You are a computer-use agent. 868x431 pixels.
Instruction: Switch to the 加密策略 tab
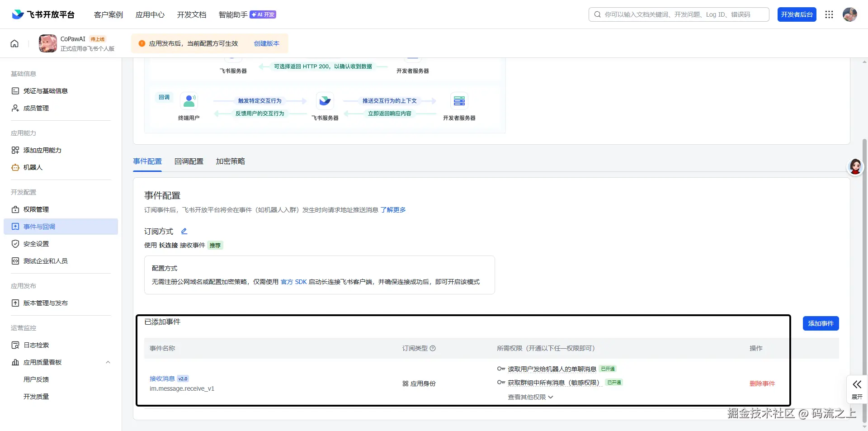(231, 161)
